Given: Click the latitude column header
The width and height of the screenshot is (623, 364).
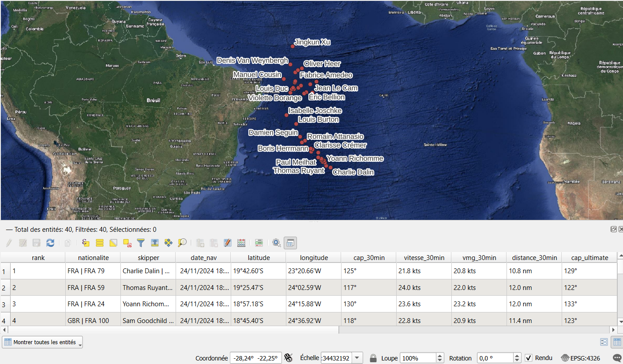Looking at the screenshot, I should point(258,257).
